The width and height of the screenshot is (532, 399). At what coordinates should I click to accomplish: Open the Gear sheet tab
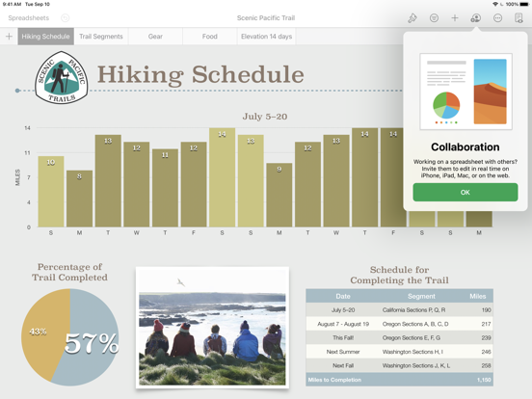tap(155, 37)
